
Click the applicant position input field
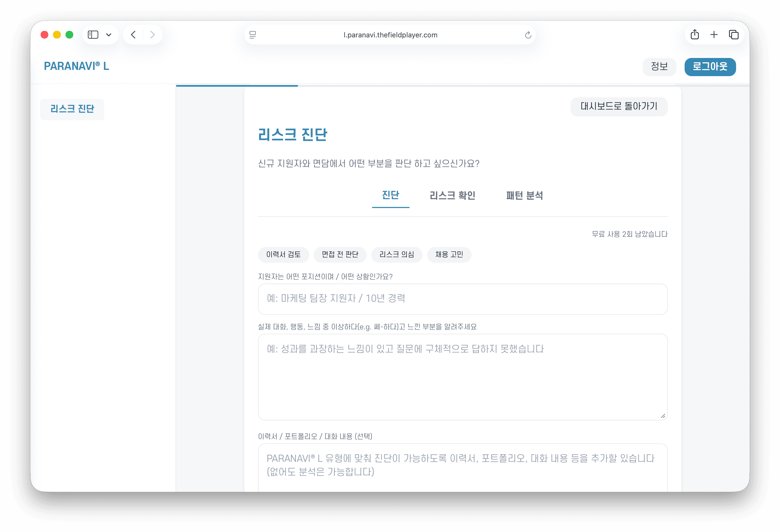pyautogui.click(x=462, y=299)
